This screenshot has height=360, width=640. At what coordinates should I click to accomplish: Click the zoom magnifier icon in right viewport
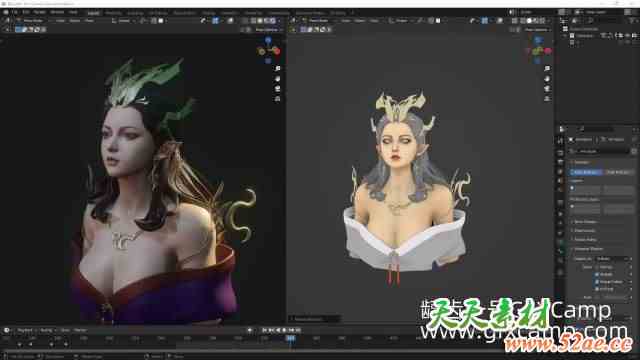pyautogui.click(x=547, y=69)
